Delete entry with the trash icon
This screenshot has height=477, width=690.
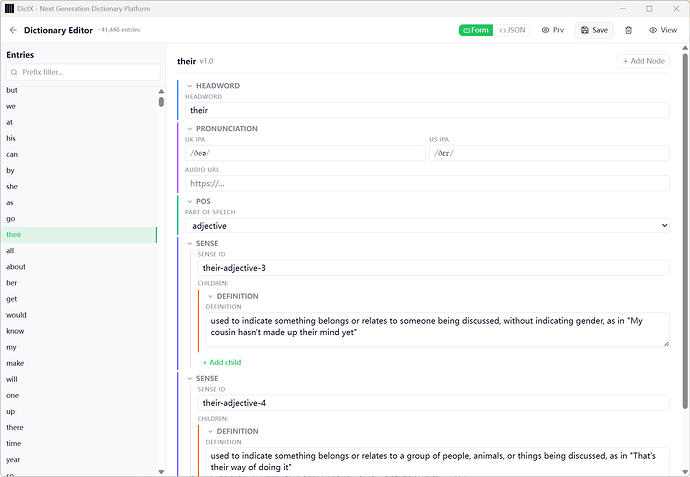pos(628,30)
